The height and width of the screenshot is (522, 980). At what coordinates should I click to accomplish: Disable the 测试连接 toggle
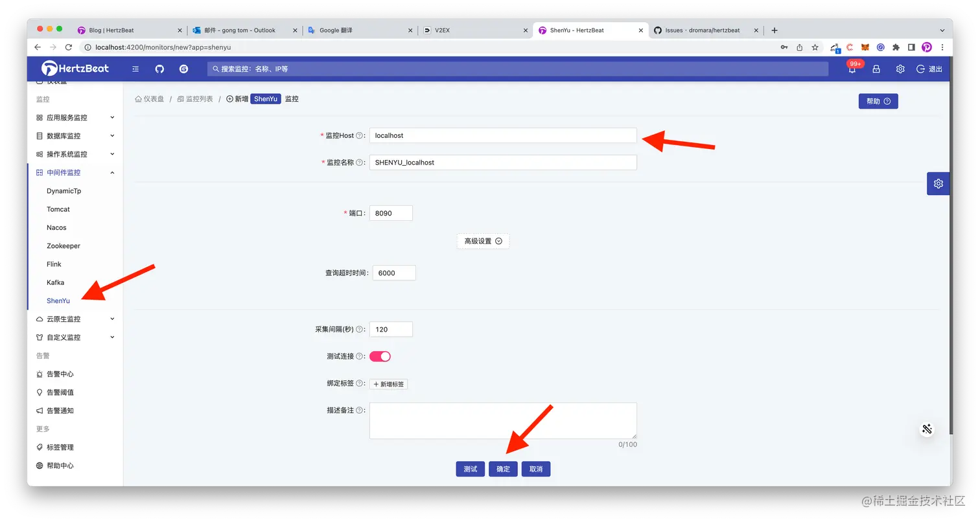[x=380, y=356]
